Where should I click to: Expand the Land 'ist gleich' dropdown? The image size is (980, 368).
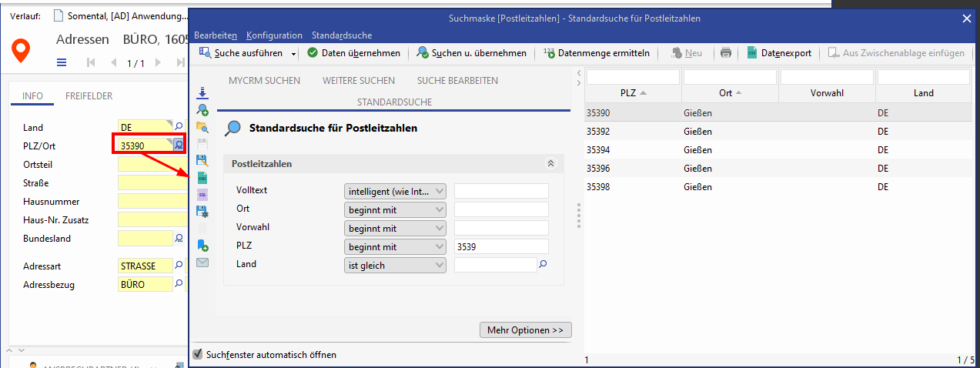pyautogui.click(x=395, y=265)
